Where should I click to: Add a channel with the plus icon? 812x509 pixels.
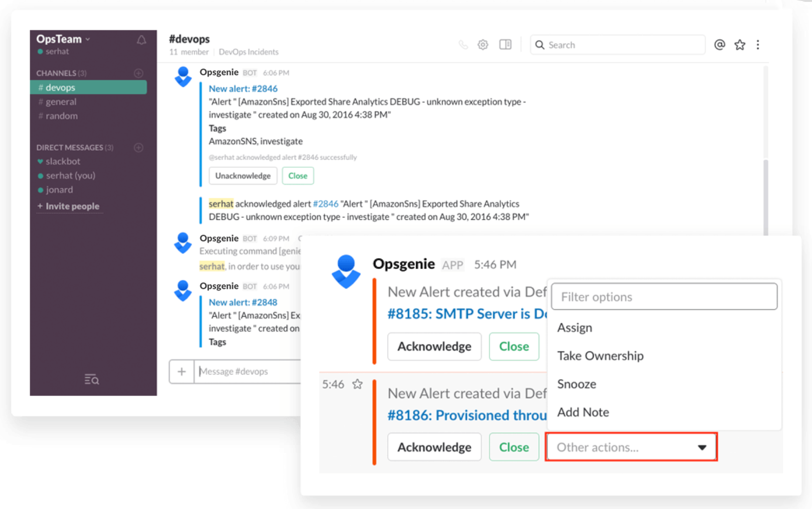point(139,73)
